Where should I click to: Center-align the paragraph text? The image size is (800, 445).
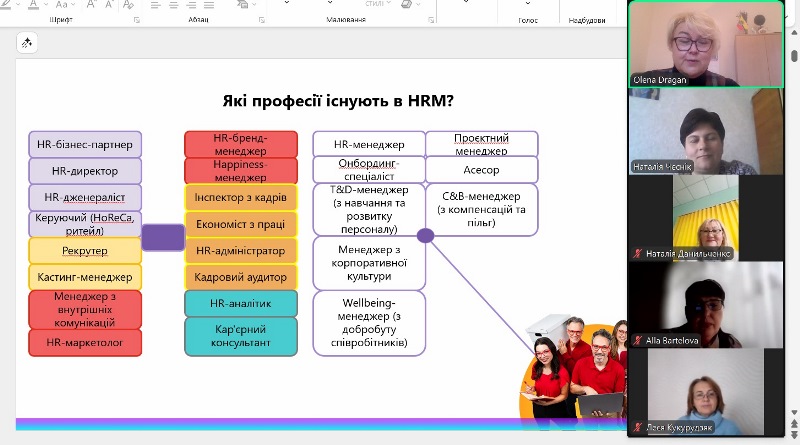[x=173, y=5]
